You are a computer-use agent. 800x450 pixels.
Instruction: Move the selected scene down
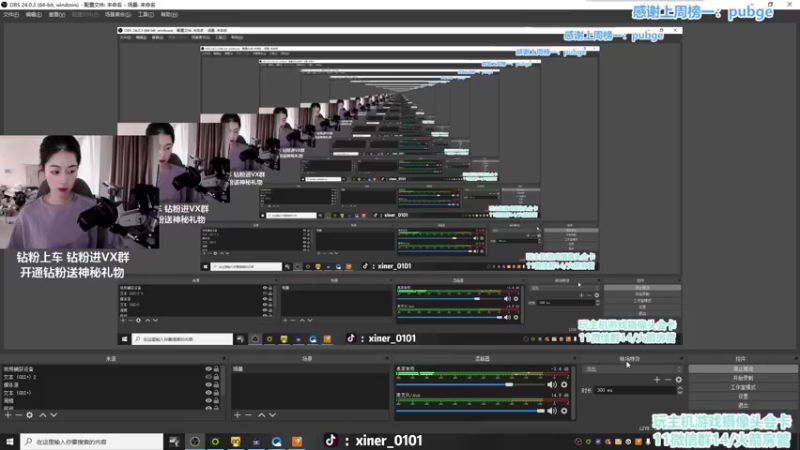pyautogui.click(x=272, y=415)
